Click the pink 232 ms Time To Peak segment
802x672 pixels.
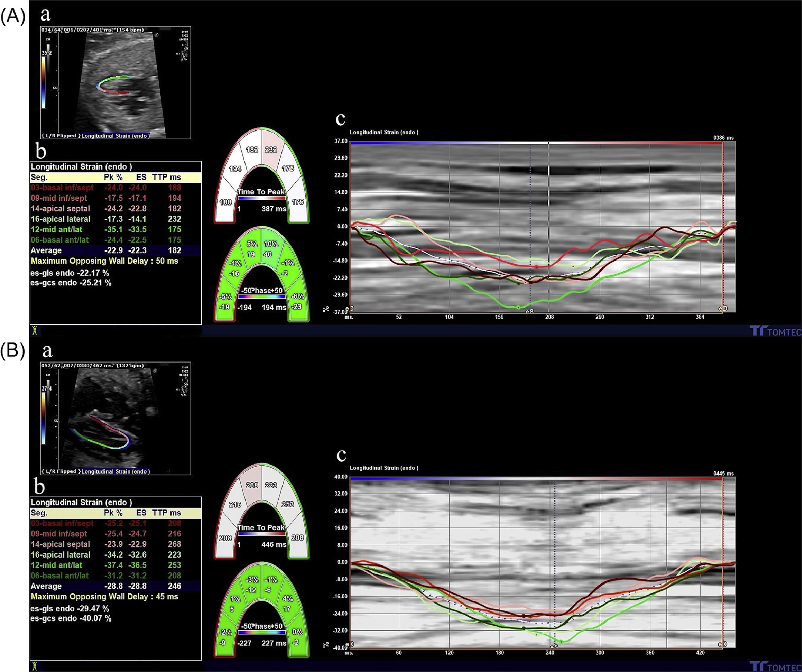(271, 149)
